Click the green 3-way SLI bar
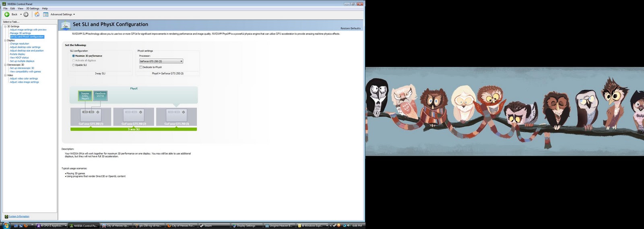 tap(134, 129)
